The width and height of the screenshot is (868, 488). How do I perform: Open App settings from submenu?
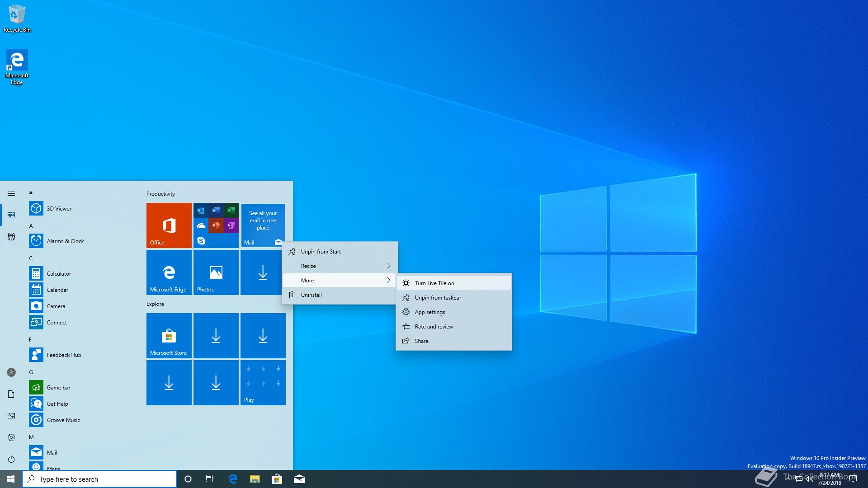[454, 312]
